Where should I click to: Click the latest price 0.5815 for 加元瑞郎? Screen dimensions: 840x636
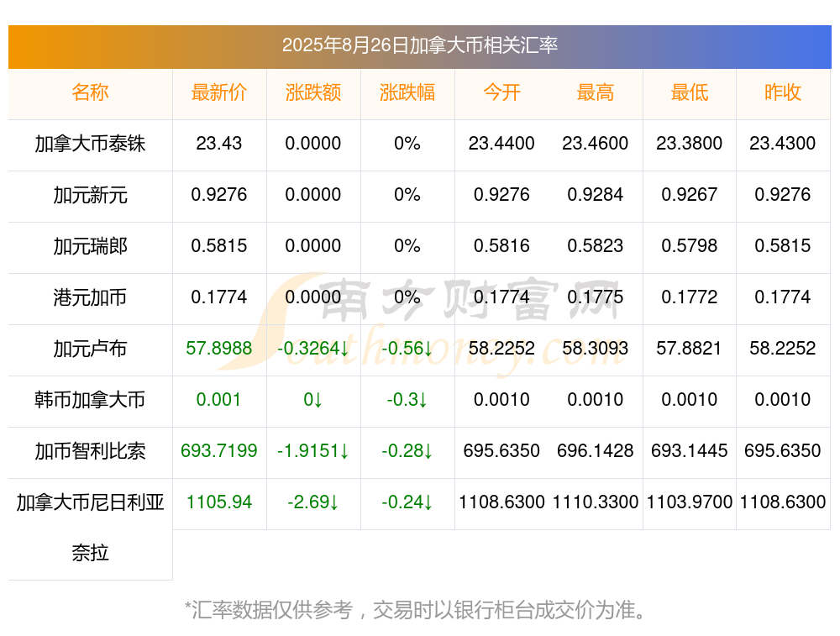[x=219, y=246]
